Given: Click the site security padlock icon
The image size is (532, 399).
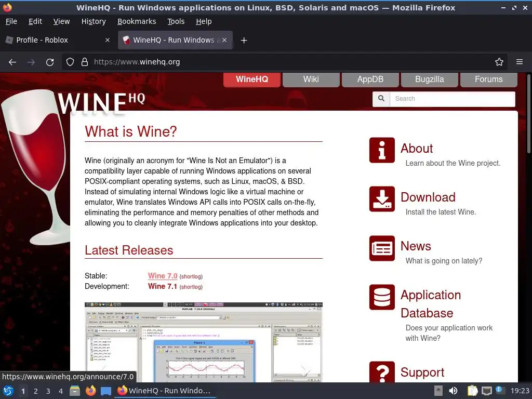Looking at the screenshot, I should (x=85, y=62).
